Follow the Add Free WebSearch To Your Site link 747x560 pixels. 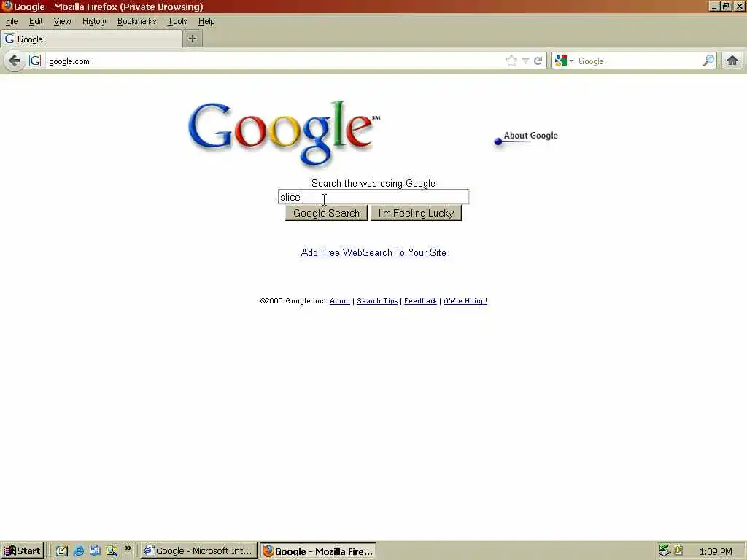tap(373, 252)
